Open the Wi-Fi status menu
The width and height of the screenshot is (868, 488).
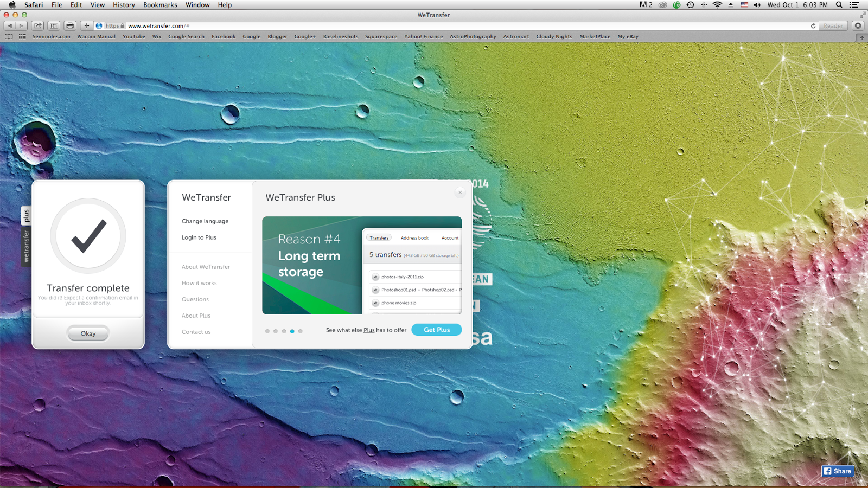717,5
